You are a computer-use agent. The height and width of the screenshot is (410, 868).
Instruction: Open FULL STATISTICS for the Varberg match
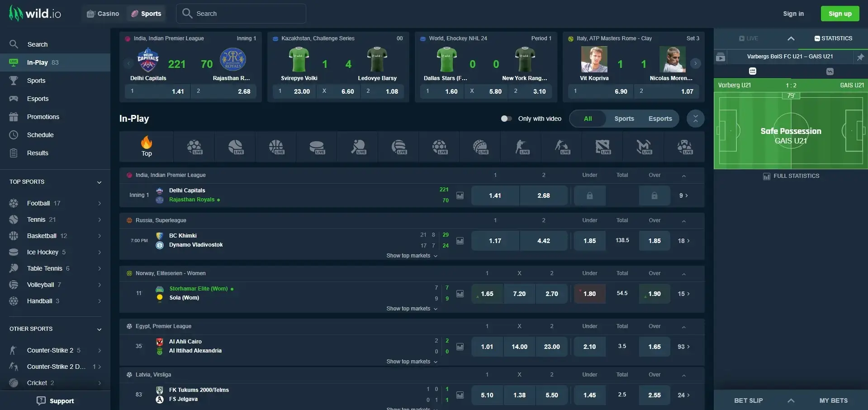[x=791, y=176]
